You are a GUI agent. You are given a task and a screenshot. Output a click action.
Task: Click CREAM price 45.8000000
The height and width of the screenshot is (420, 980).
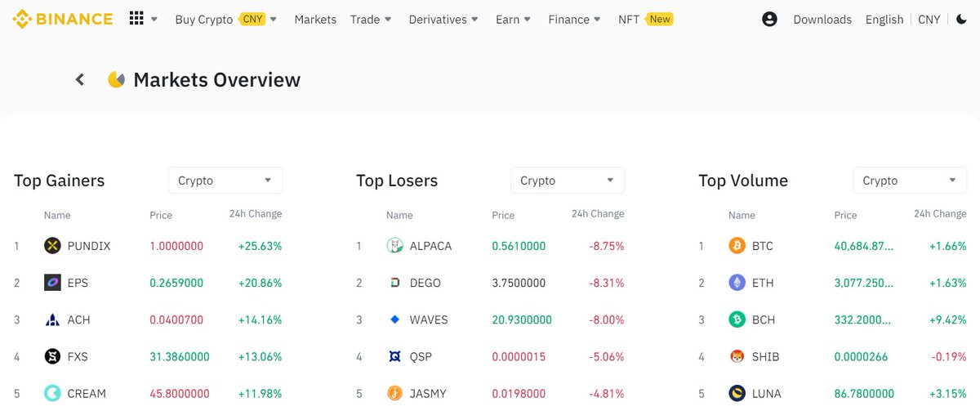tap(180, 393)
